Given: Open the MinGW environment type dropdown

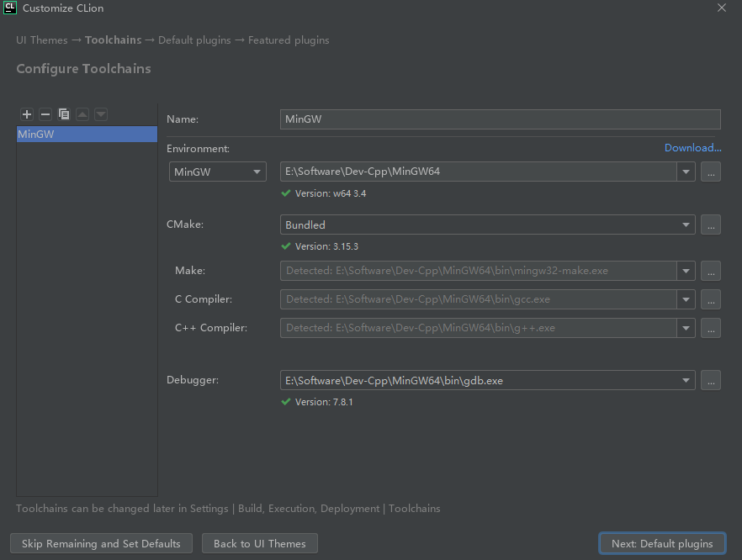Looking at the screenshot, I should coord(218,172).
